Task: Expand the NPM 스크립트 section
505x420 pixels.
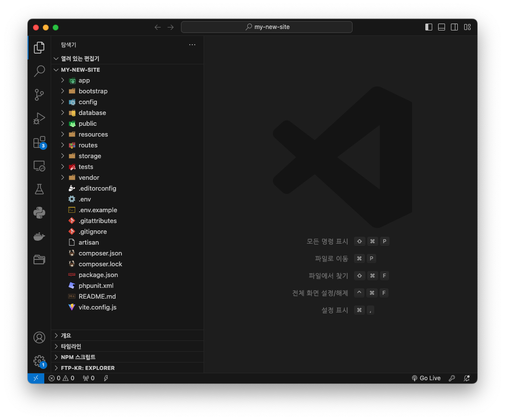Action: [x=128, y=357]
